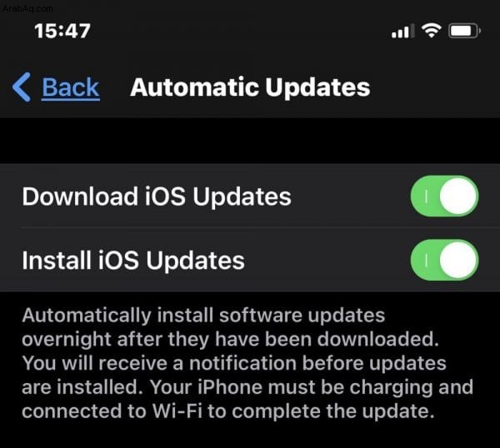Tap the Automatic Updates page title
The height and width of the screenshot is (448, 500).
(250, 87)
